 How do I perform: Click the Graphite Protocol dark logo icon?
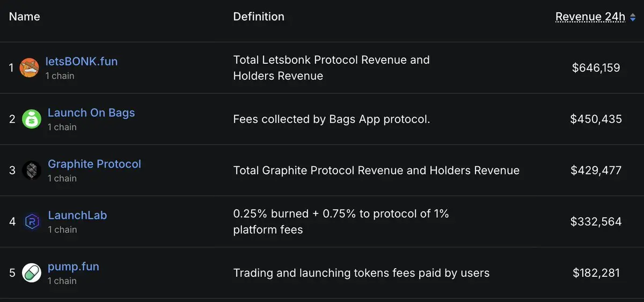(31, 171)
